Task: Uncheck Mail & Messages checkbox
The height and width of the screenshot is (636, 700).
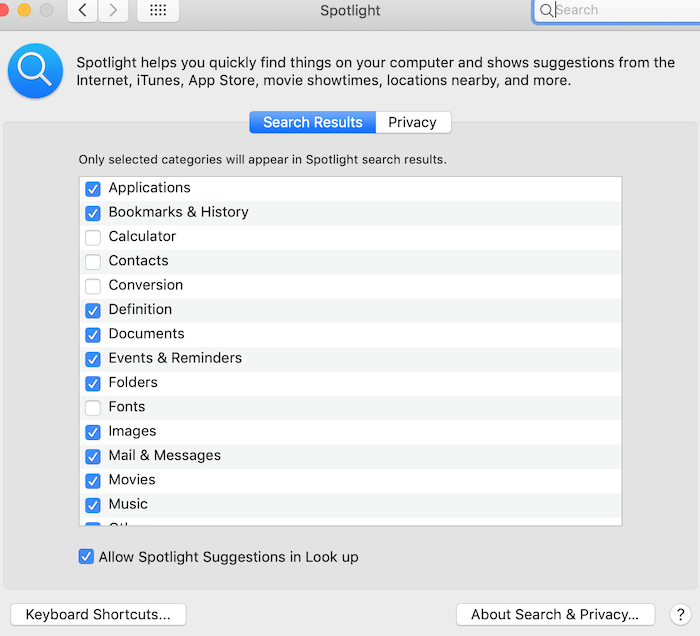Action: [x=93, y=456]
